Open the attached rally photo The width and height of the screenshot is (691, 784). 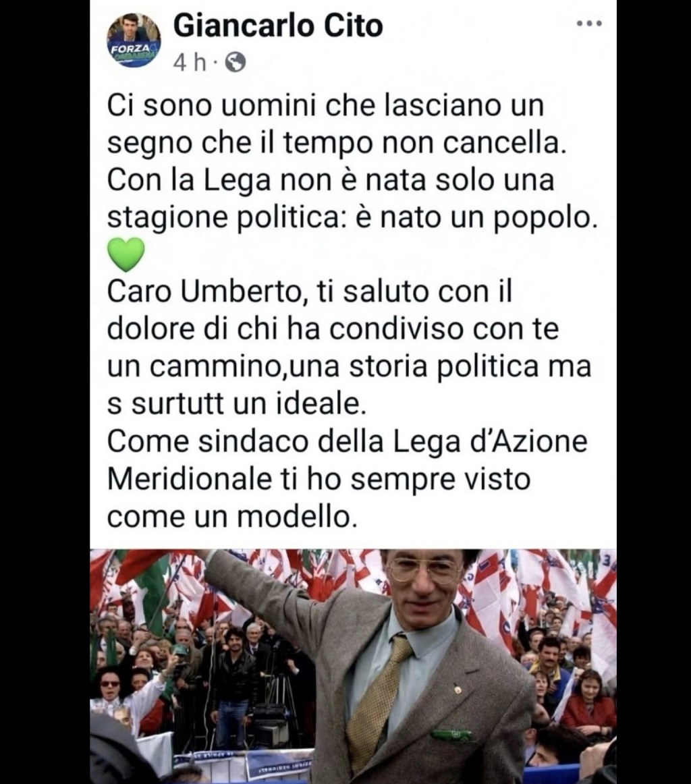click(x=353, y=666)
